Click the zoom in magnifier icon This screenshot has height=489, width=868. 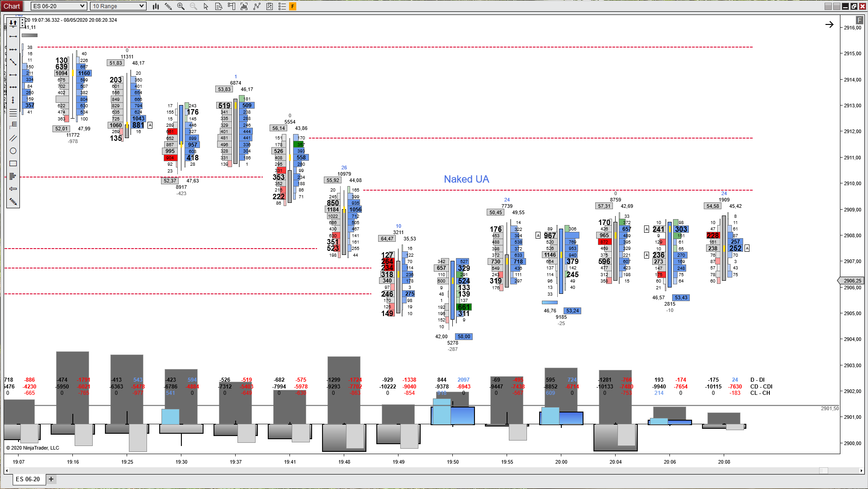pos(181,6)
